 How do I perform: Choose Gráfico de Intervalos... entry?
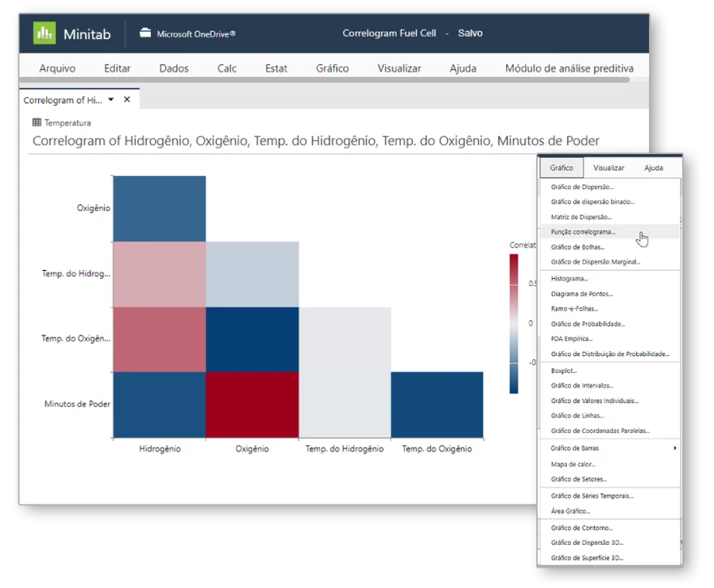coord(609,385)
